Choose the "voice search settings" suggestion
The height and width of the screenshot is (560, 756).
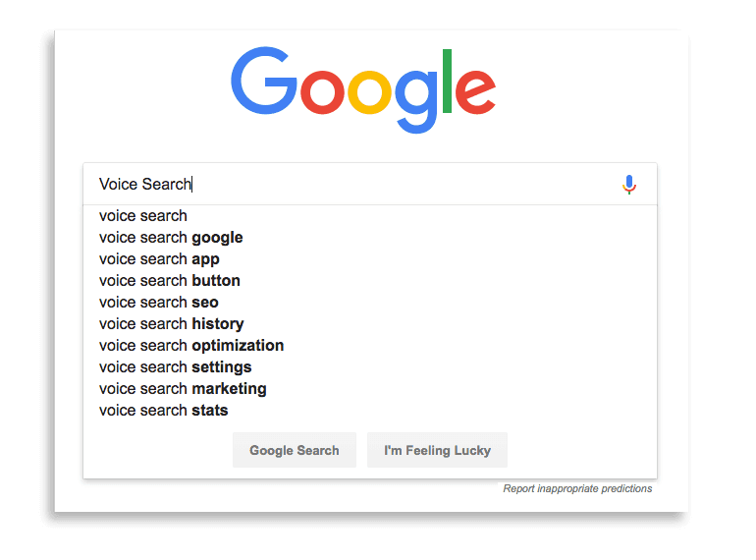tap(176, 367)
